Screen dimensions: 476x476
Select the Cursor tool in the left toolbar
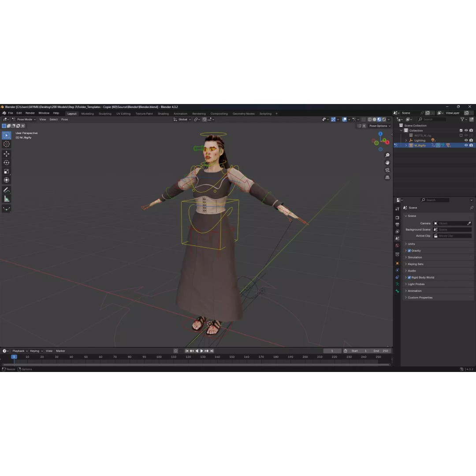(x=6, y=144)
